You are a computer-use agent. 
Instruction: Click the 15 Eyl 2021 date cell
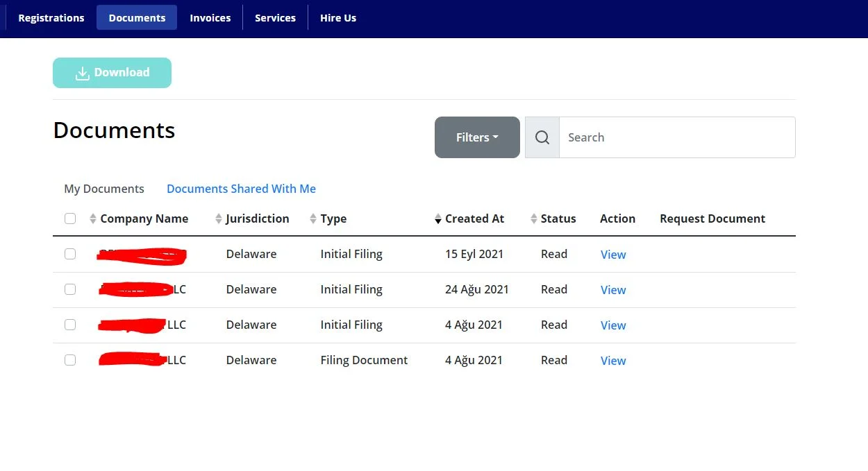[474, 254]
